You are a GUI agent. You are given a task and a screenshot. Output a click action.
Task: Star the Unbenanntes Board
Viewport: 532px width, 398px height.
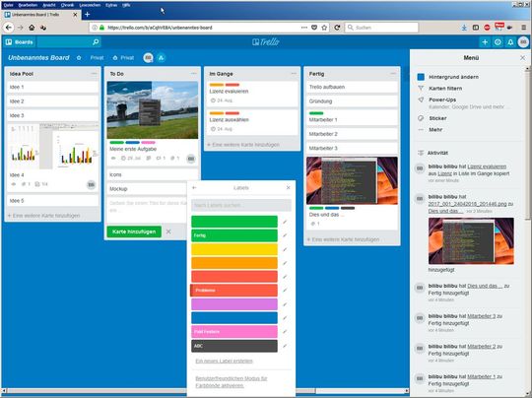(x=79, y=58)
